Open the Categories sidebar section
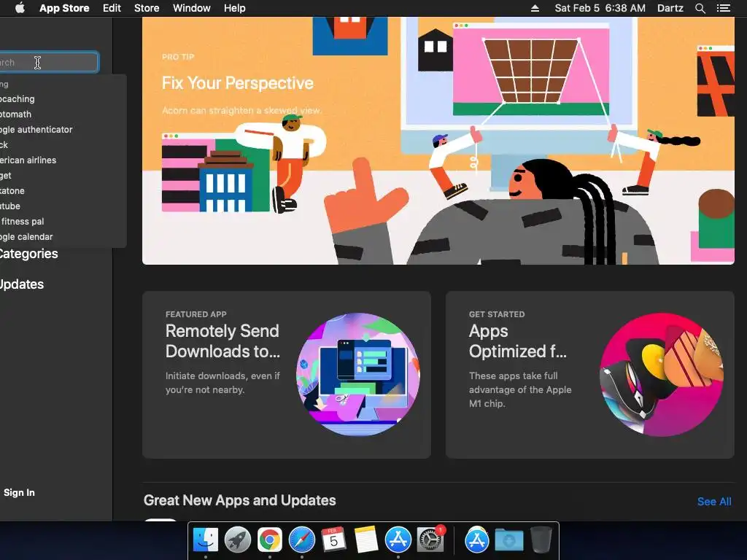This screenshot has height=560, width=747. [x=28, y=254]
